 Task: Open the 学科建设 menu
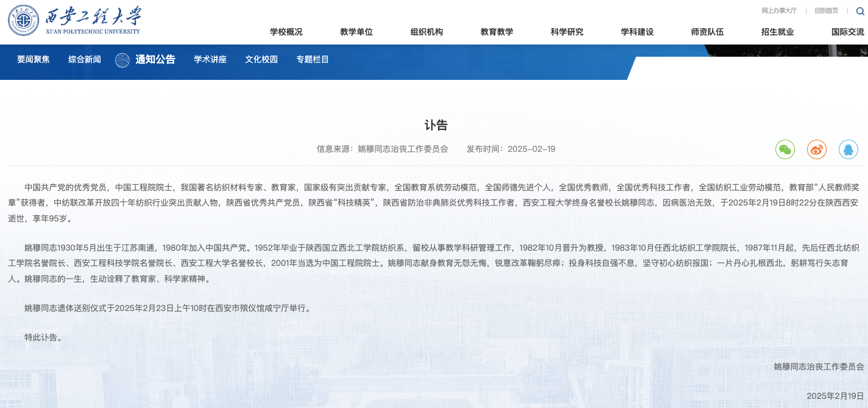(x=637, y=32)
